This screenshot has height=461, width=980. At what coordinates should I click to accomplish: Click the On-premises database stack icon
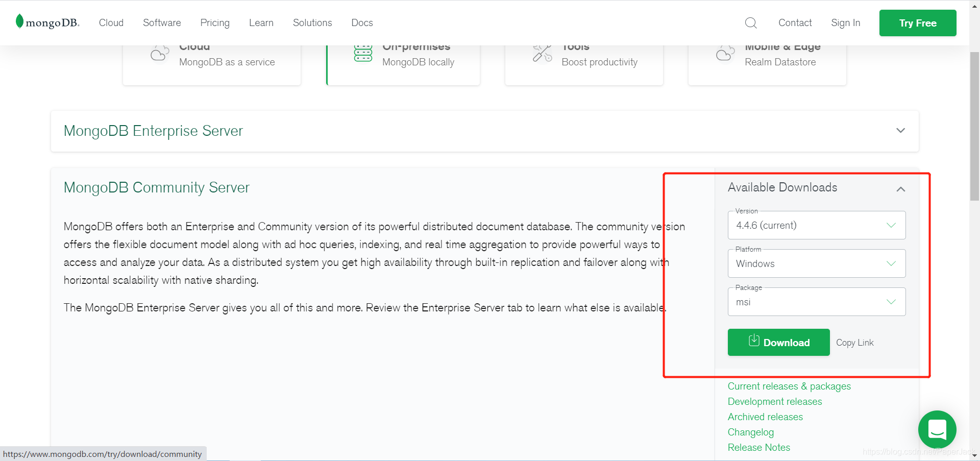point(363,53)
